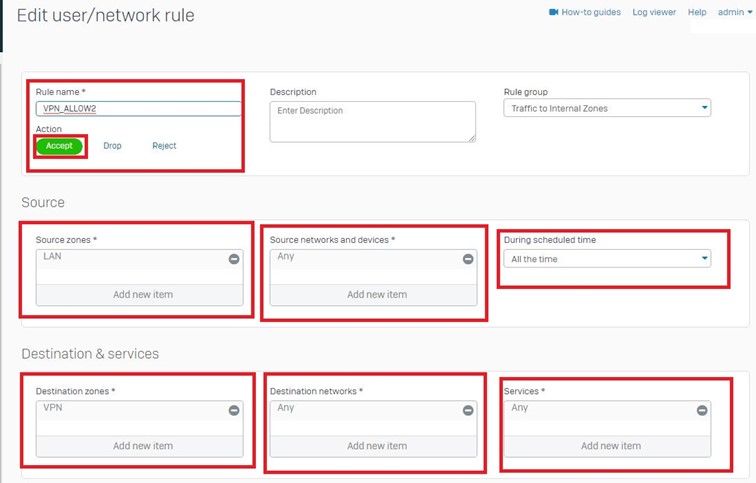756x483 pixels.
Task: Remove LAN from Source zones
Action: (x=233, y=259)
